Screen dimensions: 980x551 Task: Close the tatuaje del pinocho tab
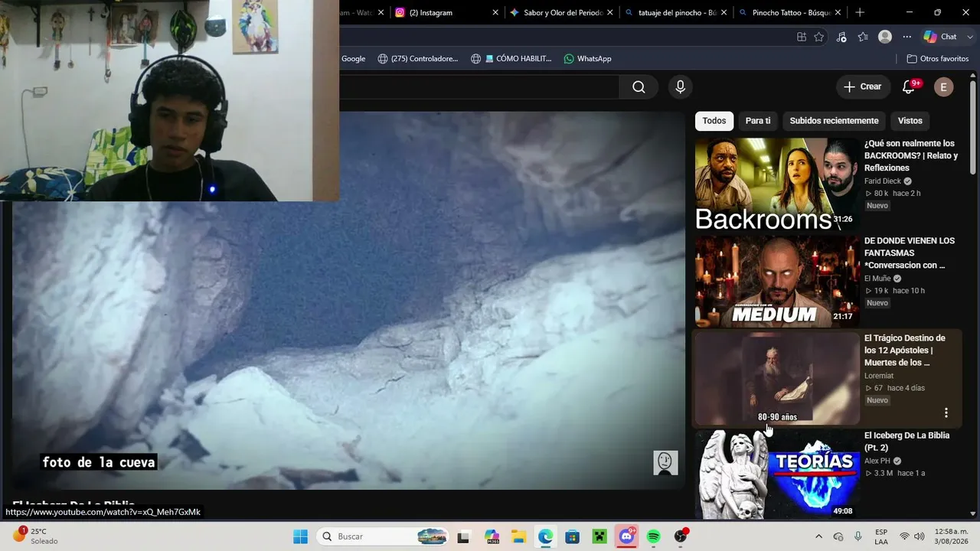pos(724,12)
